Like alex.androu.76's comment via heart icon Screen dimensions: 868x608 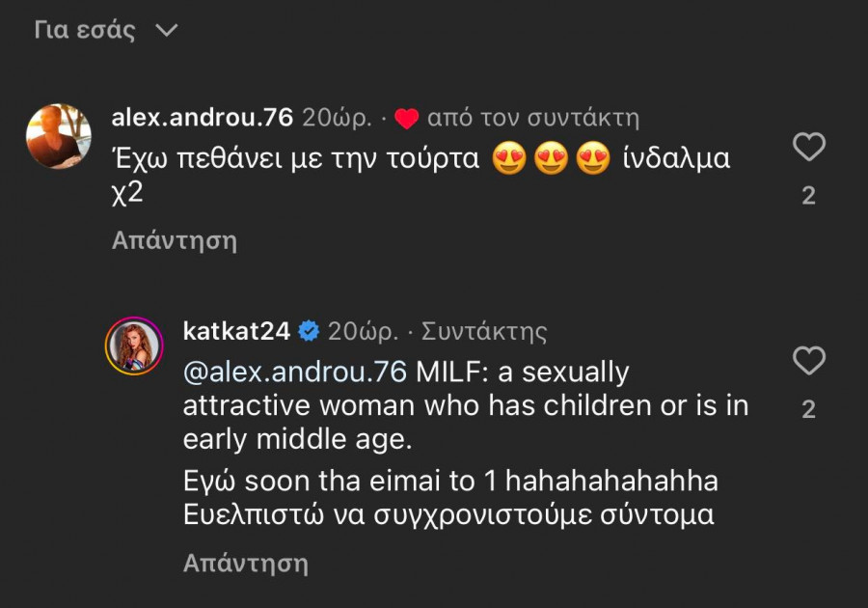click(808, 145)
